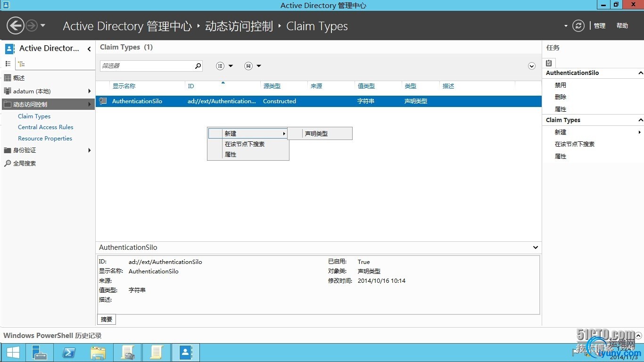644x362 pixels.
Task: Expand the filter criteria with the round chevron
Action: [x=532, y=66]
